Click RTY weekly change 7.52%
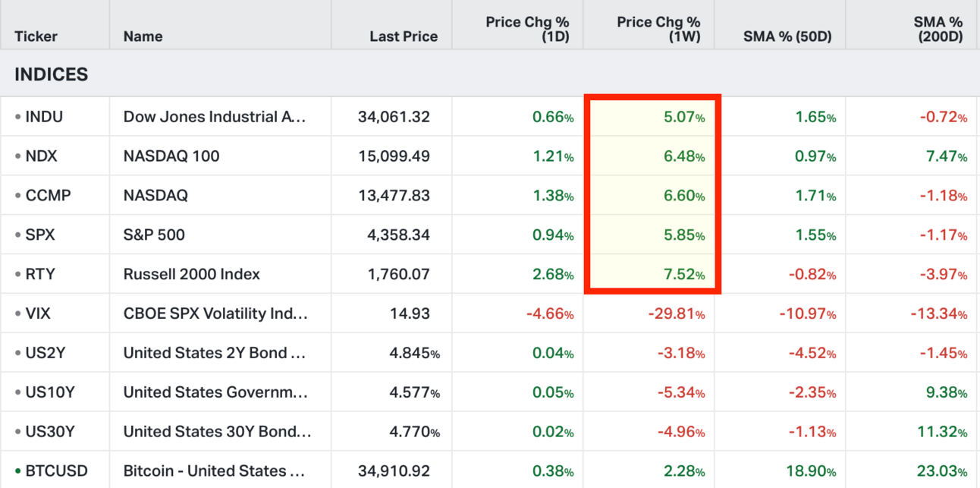Screen dimensions: 980x488 pyautogui.click(x=684, y=275)
